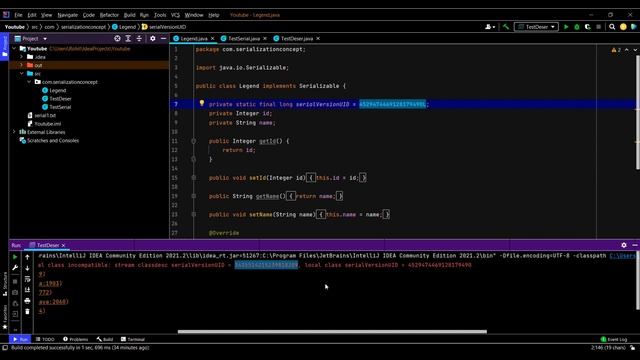Select Scratches and Consoles node
Screen dimensions: 640x360
(x=49, y=140)
